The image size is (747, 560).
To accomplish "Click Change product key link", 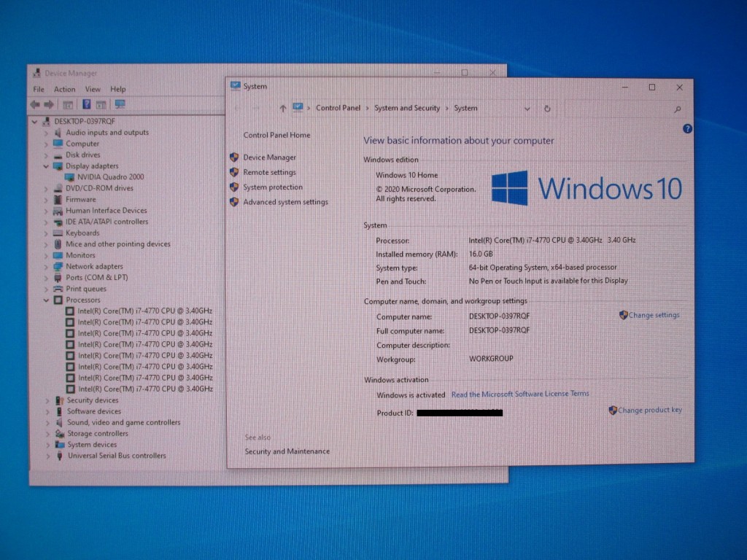I will coord(650,410).
